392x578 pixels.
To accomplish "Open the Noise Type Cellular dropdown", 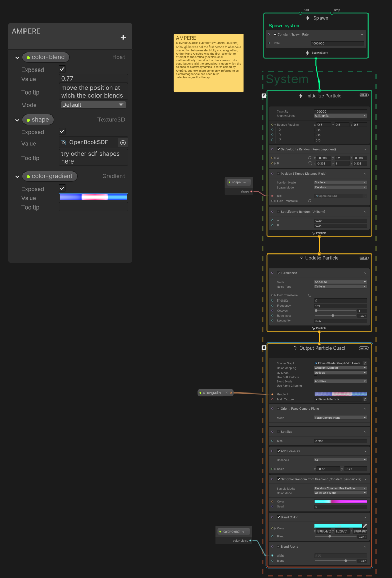I will [x=340, y=286].
